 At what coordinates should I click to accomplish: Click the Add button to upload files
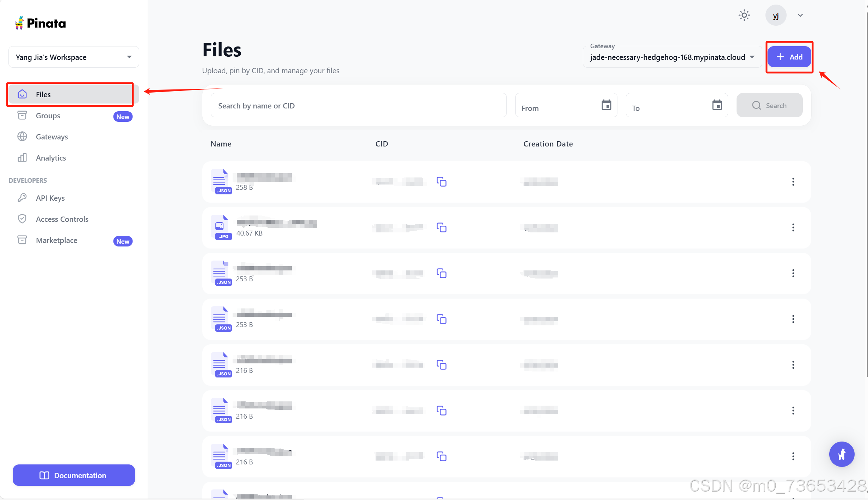tap(789, 57)
